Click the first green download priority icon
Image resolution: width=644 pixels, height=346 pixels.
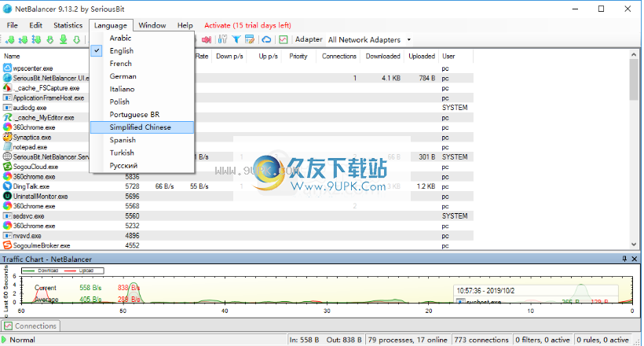(10, 39)
